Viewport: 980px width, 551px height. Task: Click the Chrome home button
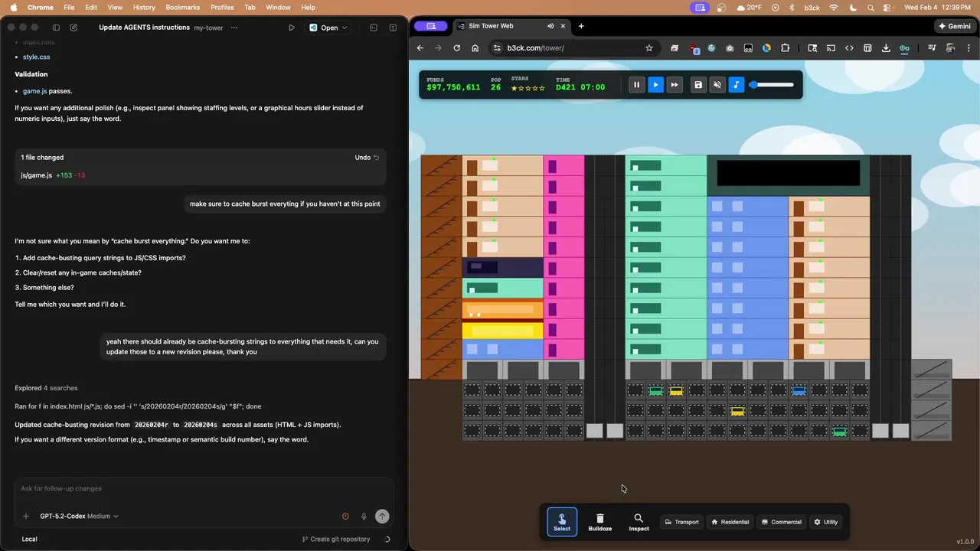pos(475,48)
